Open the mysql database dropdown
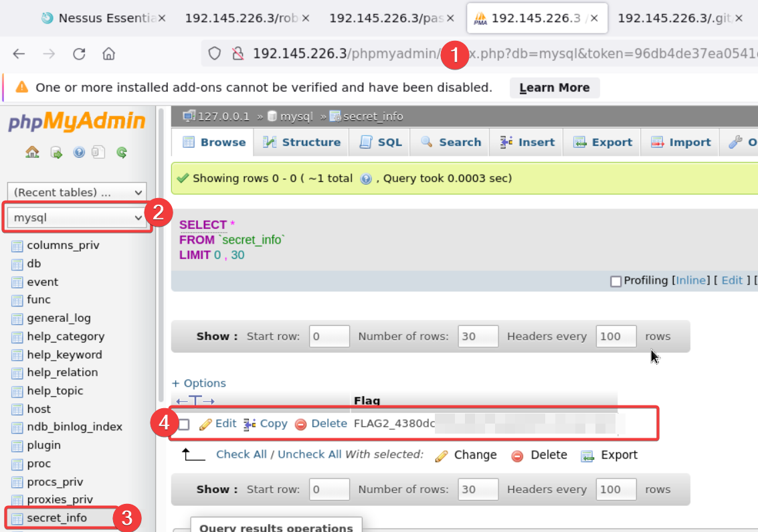 [x=79, y=217]
